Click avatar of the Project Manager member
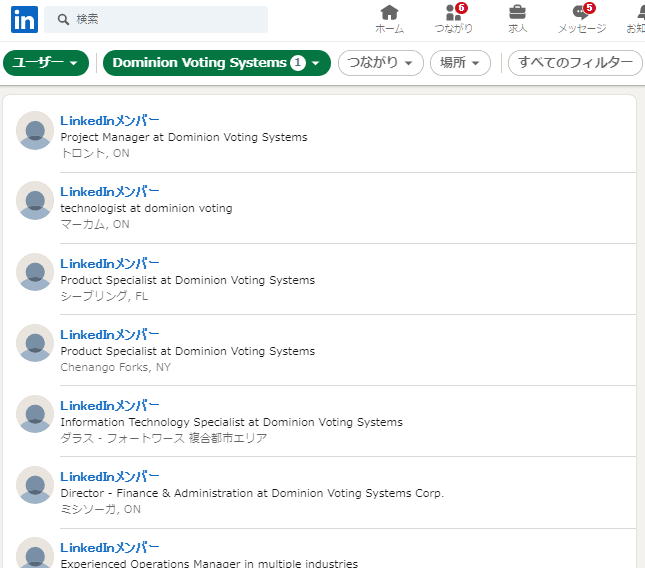645x568 pixels. tap(35, 130)
